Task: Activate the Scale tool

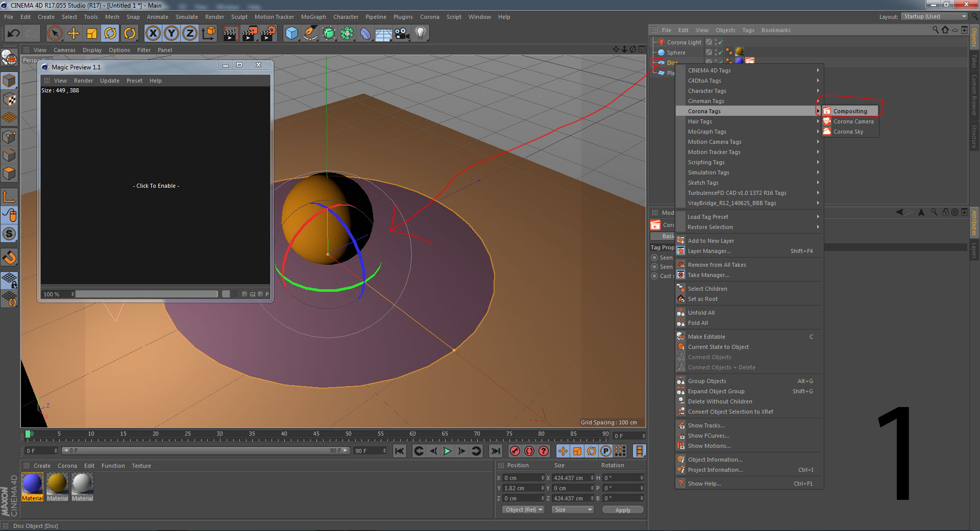Action: (x=92, y=34)
